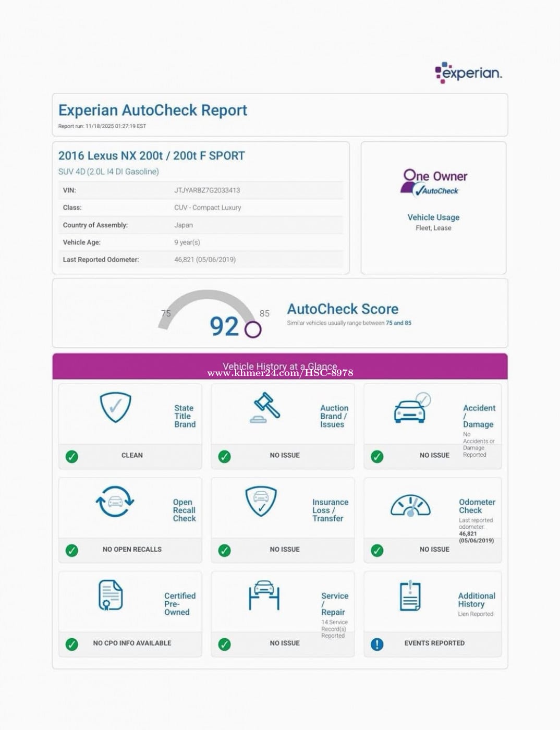Click the Additional History clipboard icon

tap(410, 596)
